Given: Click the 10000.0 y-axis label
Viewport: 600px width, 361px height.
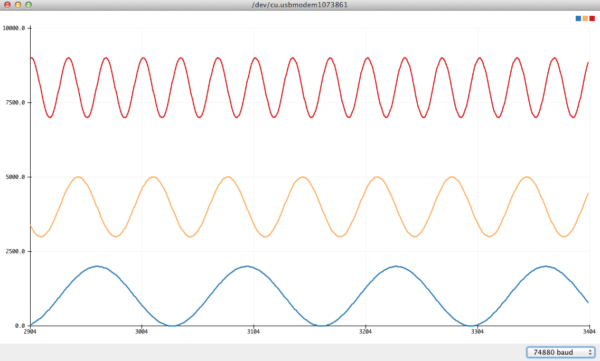Looking at the screenshot, I should point(14,28).
